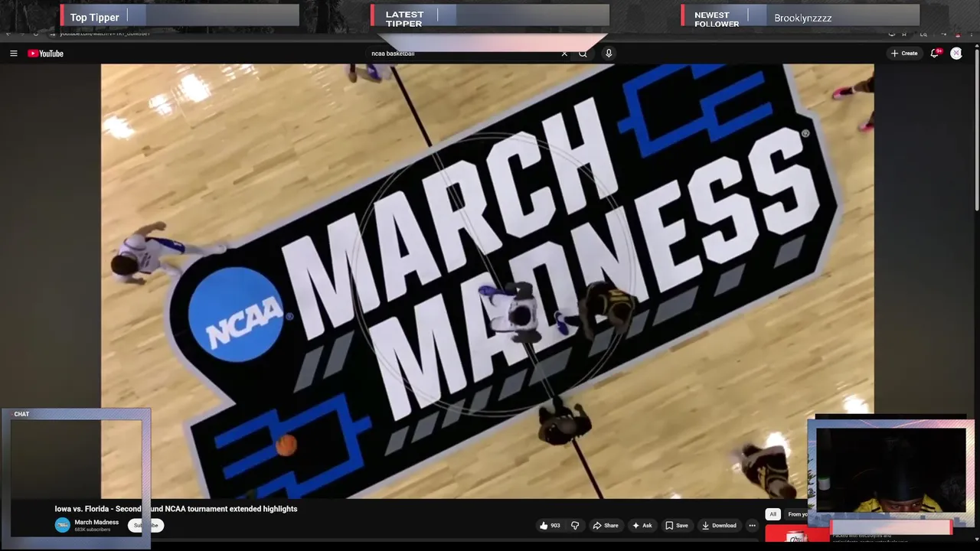This screenshot has height=551, width=980.
Task: Click the search magnifier button
Action: pos(583,54)
